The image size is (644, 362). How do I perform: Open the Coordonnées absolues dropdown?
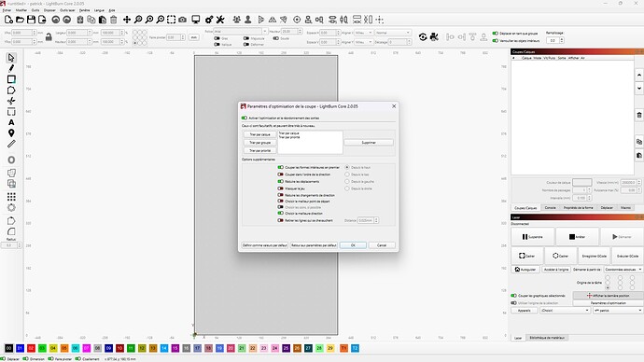click(623, 270)
